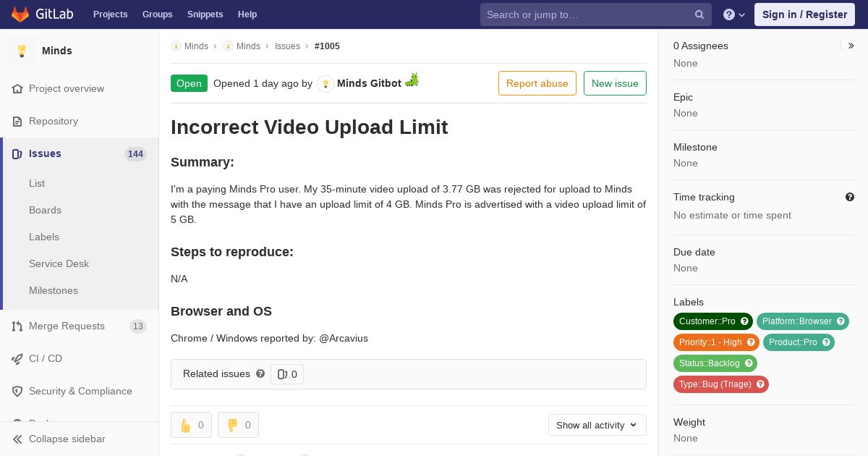Click the Customer::Pro label help icon
This screenshot has height=456, width=868.
(x=745, y=321)
